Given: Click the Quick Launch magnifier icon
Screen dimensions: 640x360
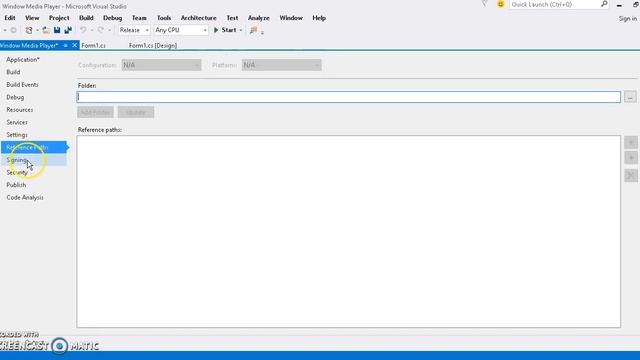Looking at the screenshot, I should coord(604,4).
